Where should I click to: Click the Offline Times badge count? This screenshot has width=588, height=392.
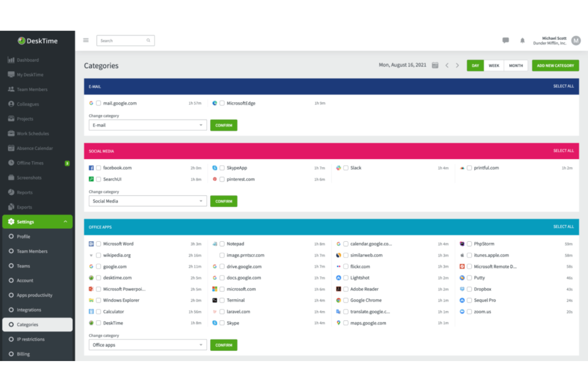(67, 163)
